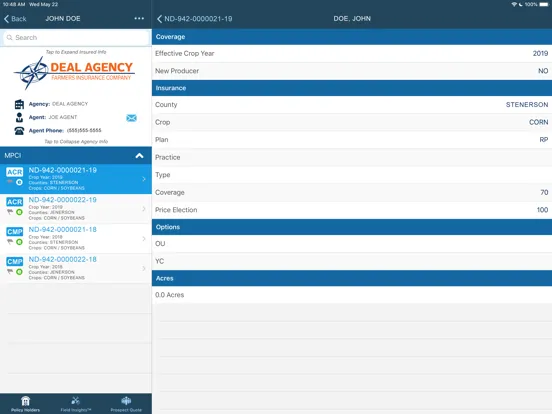Open policy ND-942-0000022-19
Screen dimensions: 552x414
pyautogui.click(x=76, y=209)
